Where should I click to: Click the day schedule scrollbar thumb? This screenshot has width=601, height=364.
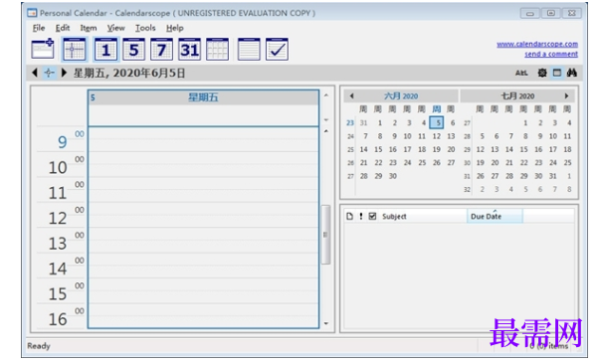pyautogui.click(x=325, y=235)
